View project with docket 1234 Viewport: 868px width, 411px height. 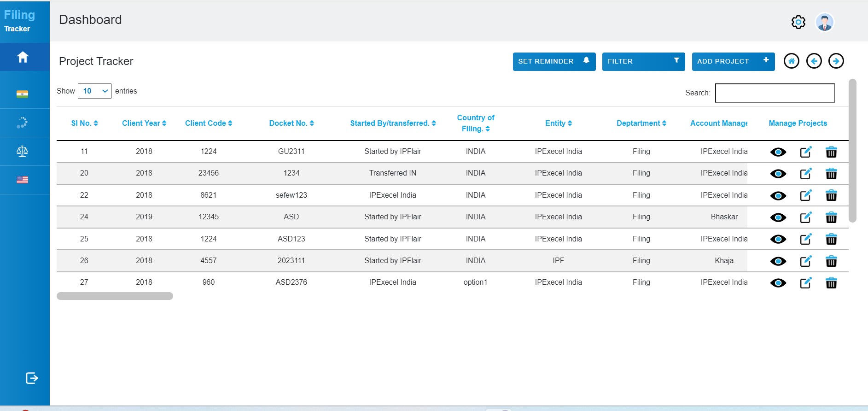tap(778, 174)
